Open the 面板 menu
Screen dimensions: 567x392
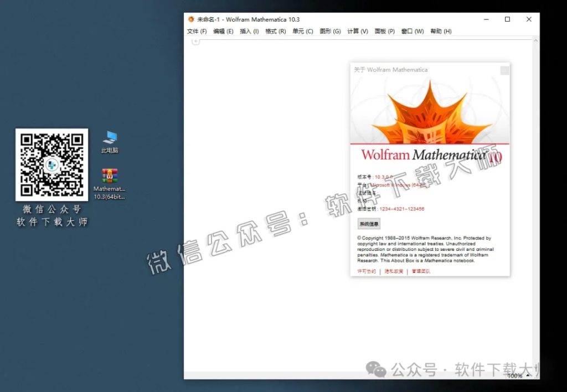pos(385,31)
